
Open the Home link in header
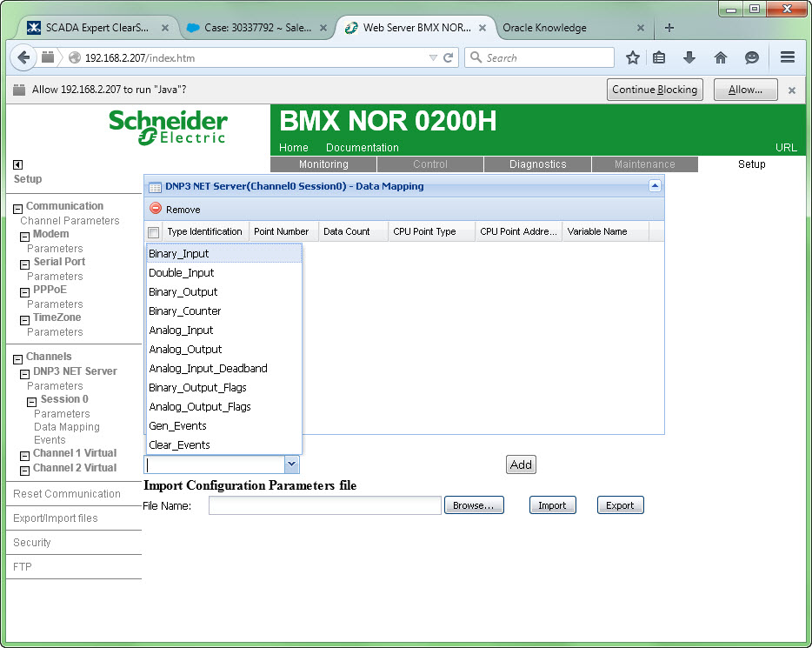click(294, 148)
